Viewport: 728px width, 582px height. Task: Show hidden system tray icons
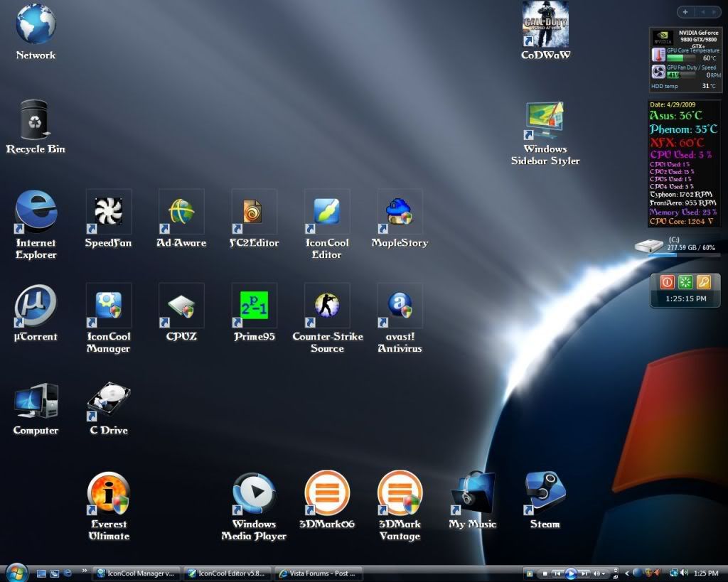pyautogui.click(x=627, y=573)
